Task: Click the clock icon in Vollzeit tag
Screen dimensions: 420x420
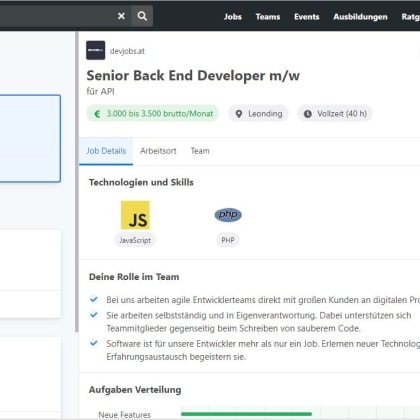Action: [x=308, y=114]
